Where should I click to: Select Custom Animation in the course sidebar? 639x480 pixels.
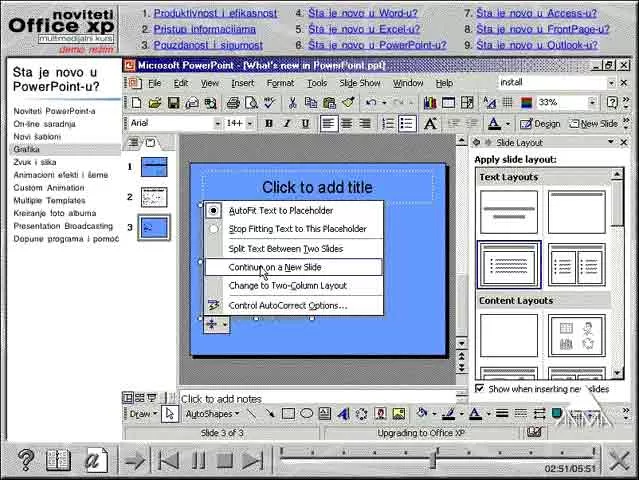(x=49, y=188)
